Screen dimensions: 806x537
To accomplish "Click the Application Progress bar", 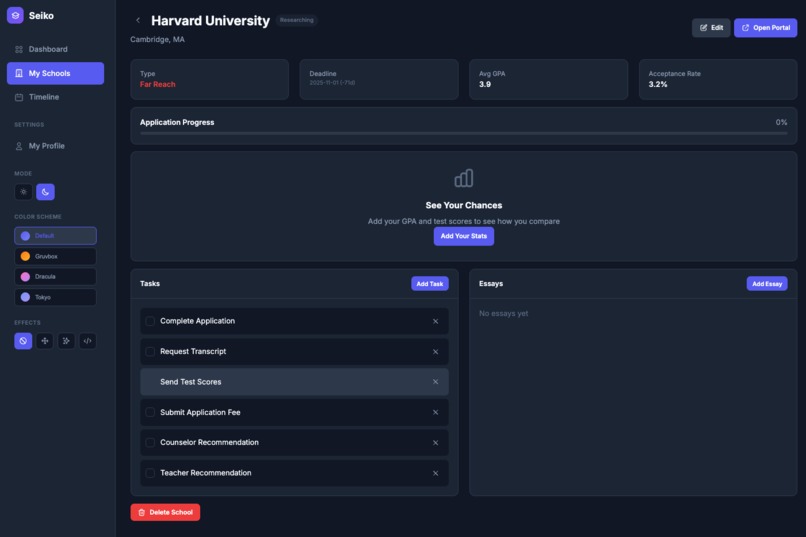I will point(464,133).
